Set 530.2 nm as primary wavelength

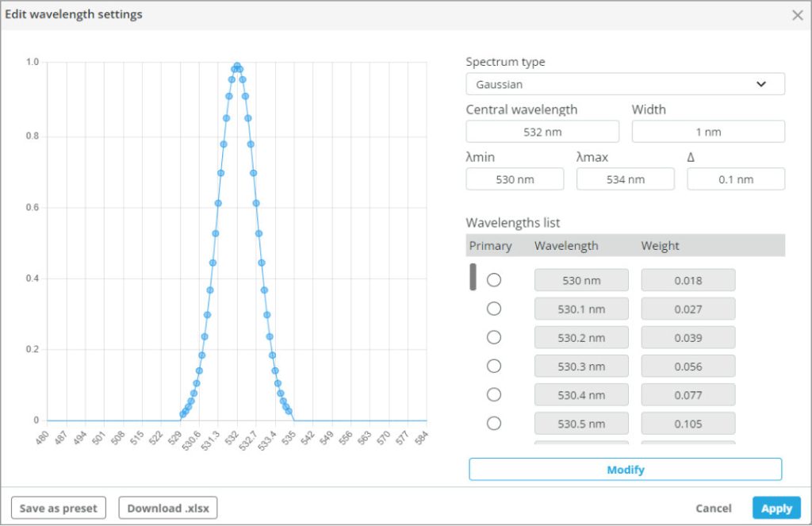click(494, 337)
